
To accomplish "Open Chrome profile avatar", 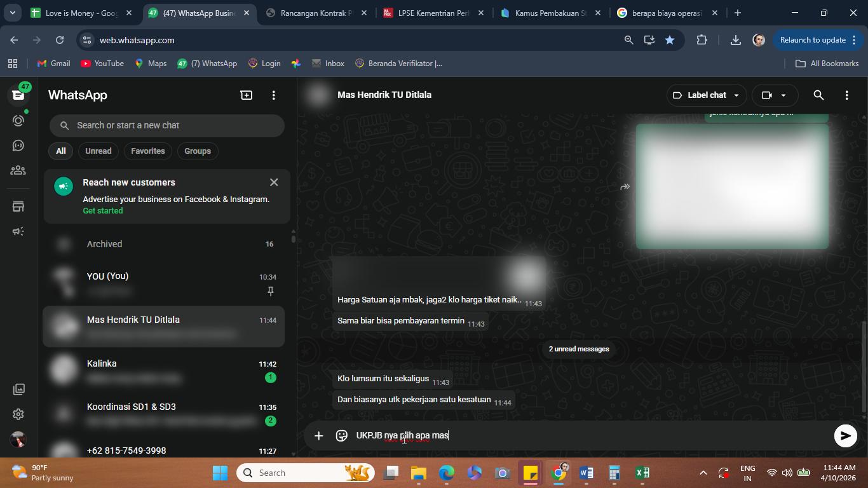I will (x=759, y=40).
